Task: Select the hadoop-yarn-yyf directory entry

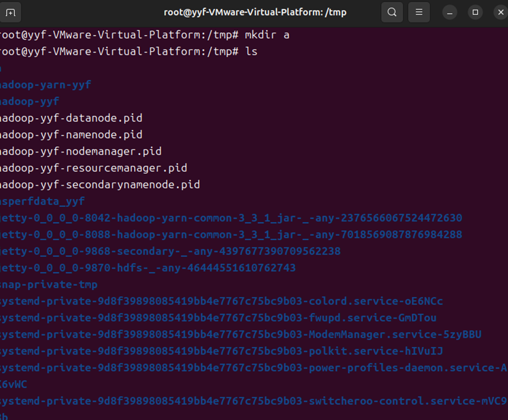Action: point(46,85)
